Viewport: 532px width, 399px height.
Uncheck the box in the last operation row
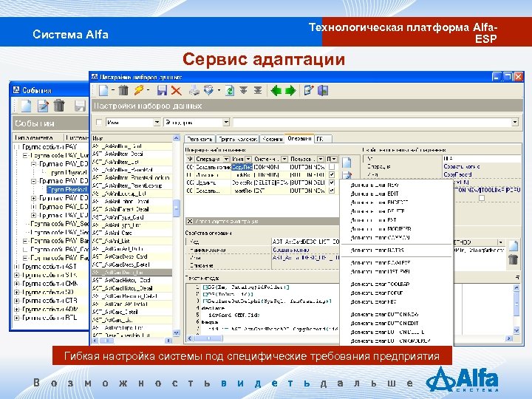[332, 191]
